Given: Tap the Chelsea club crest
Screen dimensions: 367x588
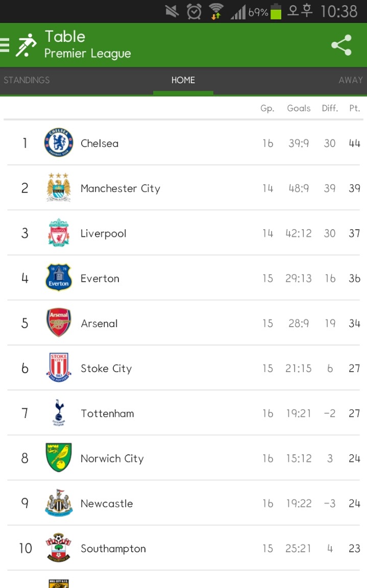Looking at the screenshot, I should pyautogui.click(x=59, y=143).
